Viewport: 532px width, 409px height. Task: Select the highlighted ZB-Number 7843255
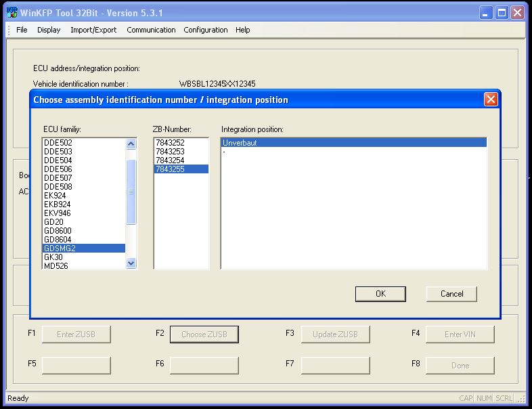click(181, 169)
